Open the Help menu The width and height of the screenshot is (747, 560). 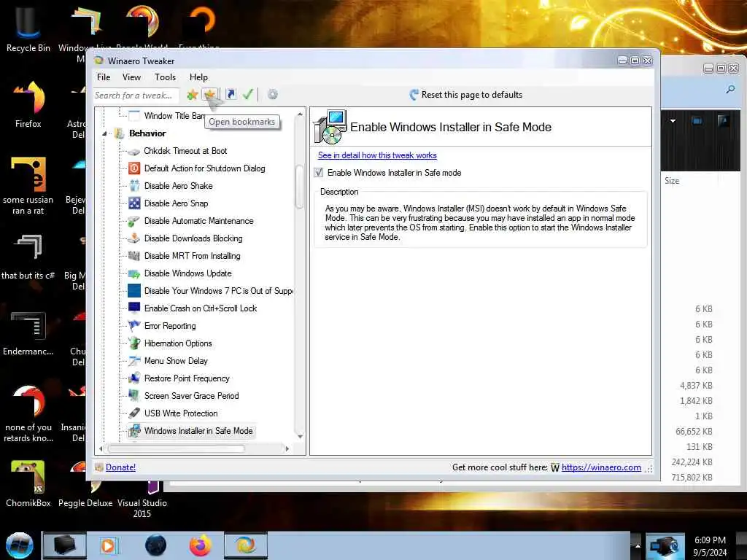[x=198, y=77]
